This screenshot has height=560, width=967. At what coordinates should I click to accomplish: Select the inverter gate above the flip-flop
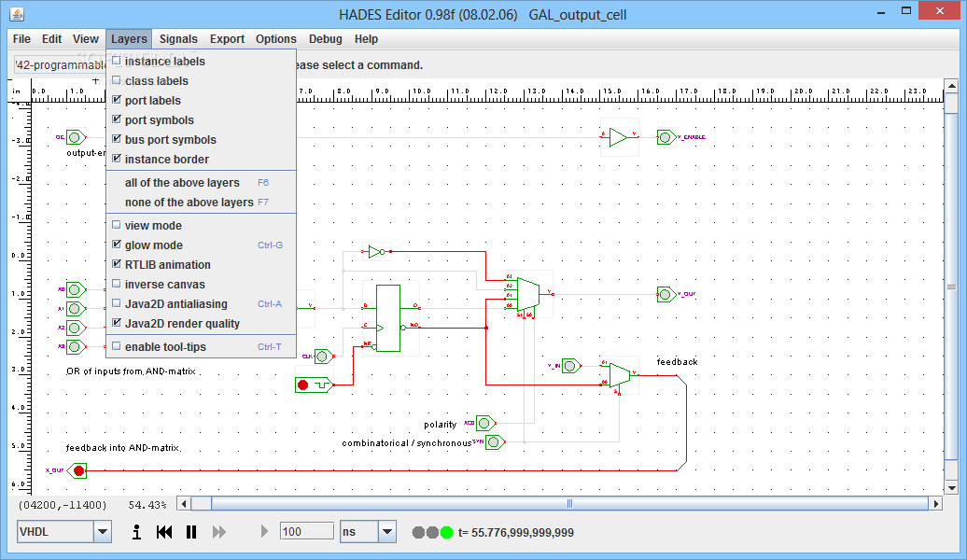(x=376, y=252)
